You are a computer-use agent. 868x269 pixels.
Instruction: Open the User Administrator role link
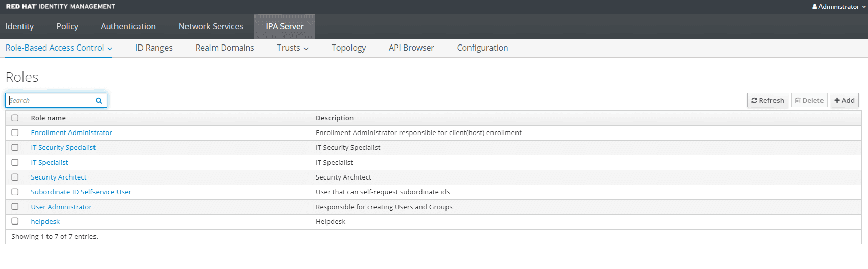[61, 207]
